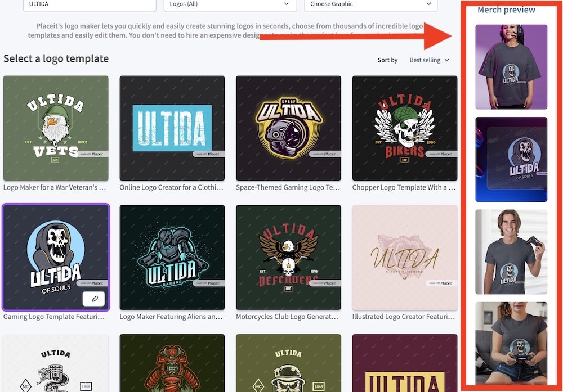Pick the Ultida Bikers skull logo template
The width and height of the screenshot is (563, 392).
click(405, 128)
